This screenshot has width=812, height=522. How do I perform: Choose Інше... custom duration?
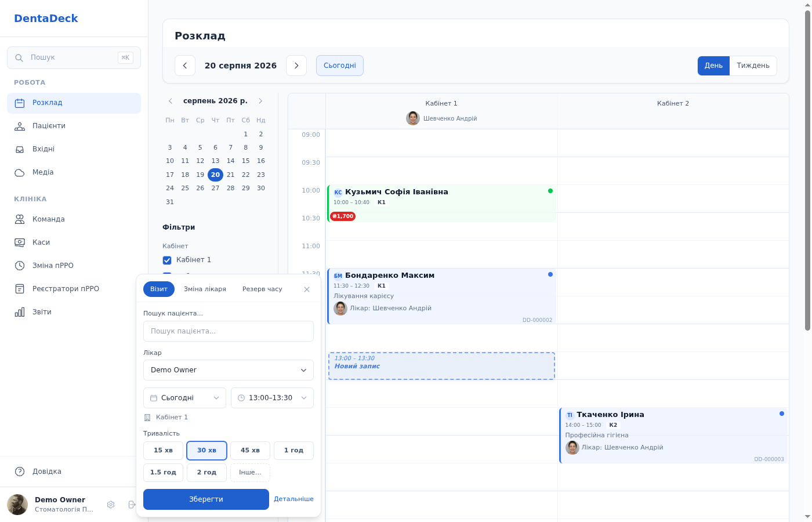(x=250, y=473)
